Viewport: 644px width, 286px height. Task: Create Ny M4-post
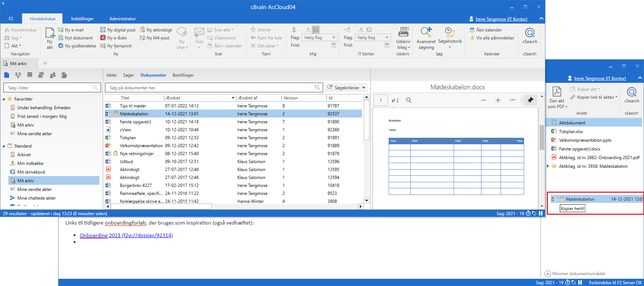pyautogui.click(x=155, y=38)
